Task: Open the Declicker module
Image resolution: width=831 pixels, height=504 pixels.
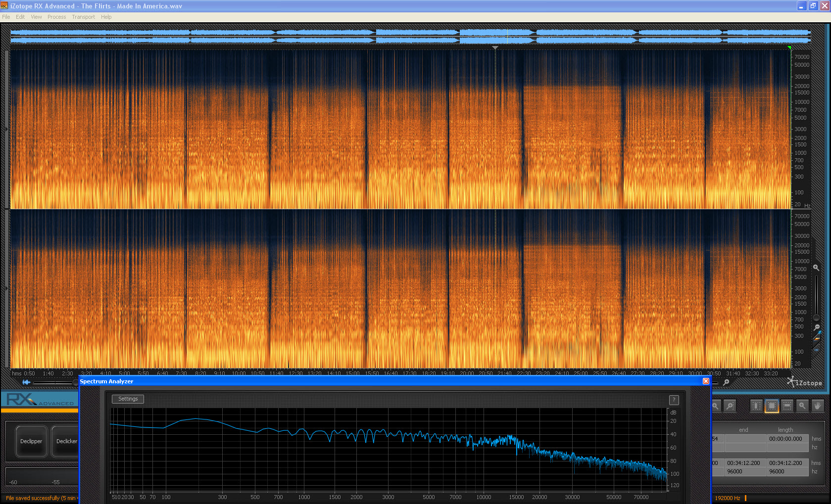Action: [x=66, y=441]
